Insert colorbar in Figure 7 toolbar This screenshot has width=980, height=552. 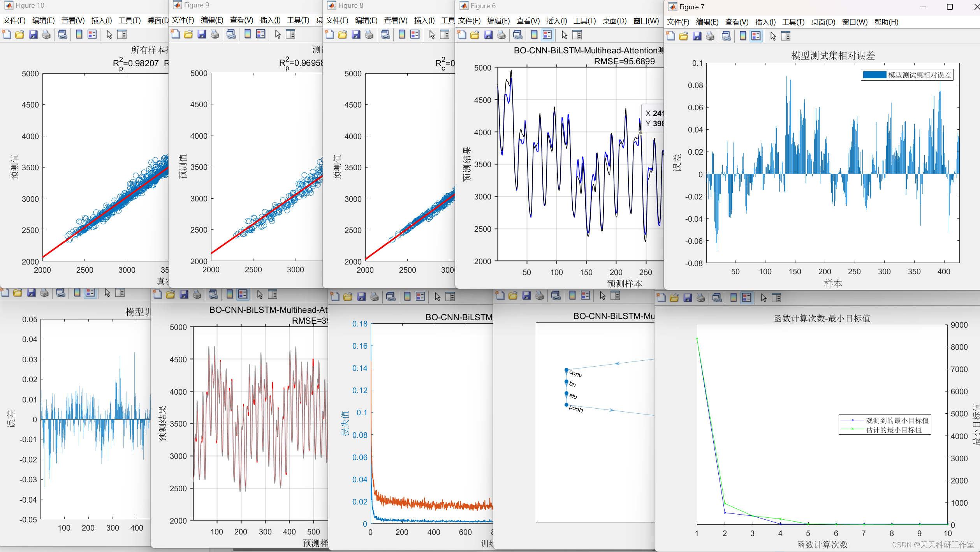coord(743,36)
